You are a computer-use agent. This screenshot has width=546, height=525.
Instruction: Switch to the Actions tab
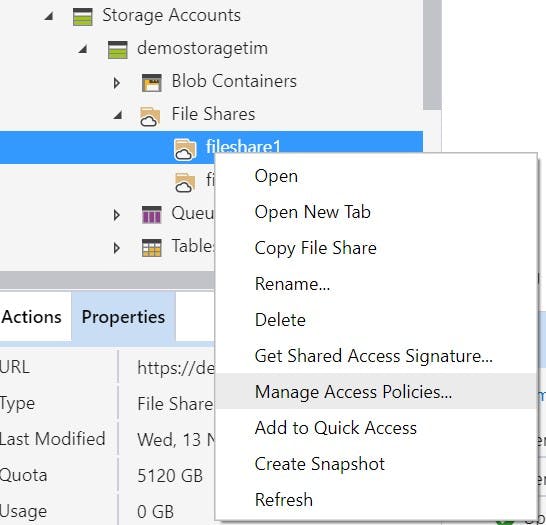pos(32,317)
